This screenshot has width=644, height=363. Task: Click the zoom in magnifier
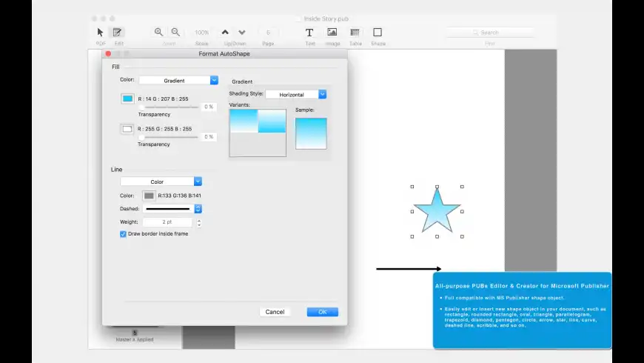[x=158, y=32]
